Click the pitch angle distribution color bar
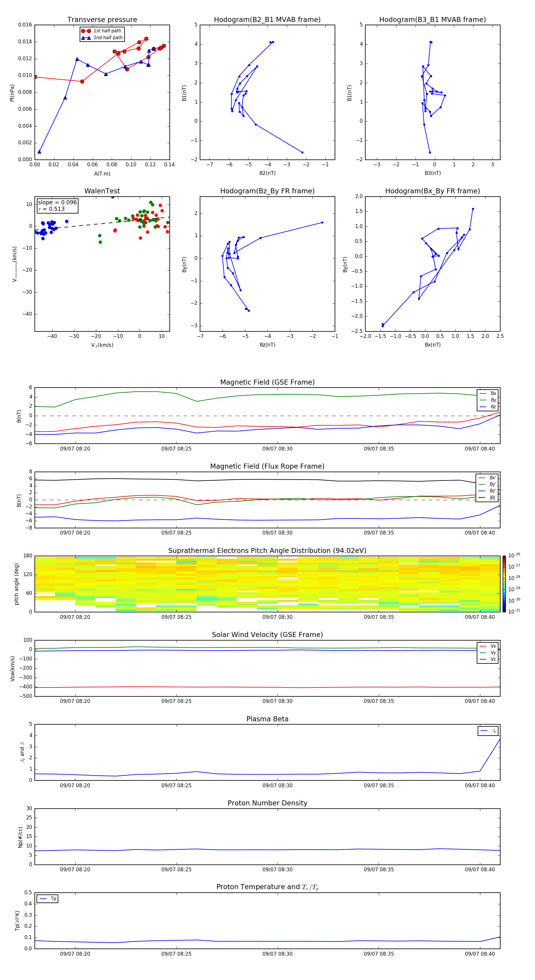Viewport: 535px width, 980px height. tap(504, 584)
